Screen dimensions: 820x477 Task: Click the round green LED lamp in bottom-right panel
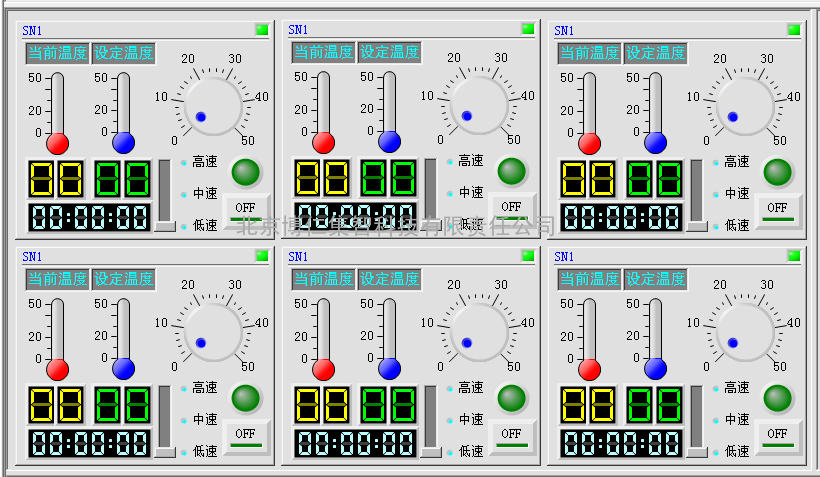pos(777,398)
